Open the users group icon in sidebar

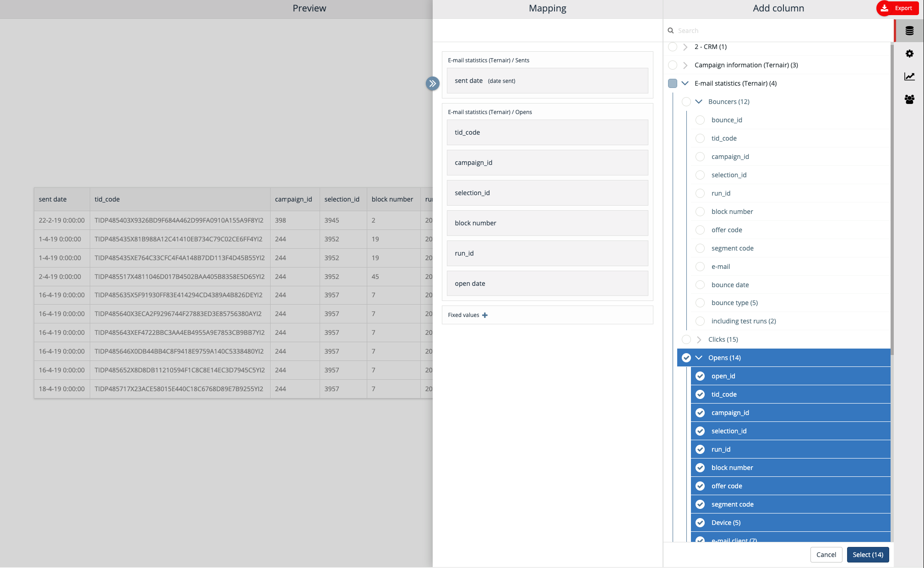(x=909, y=99)
